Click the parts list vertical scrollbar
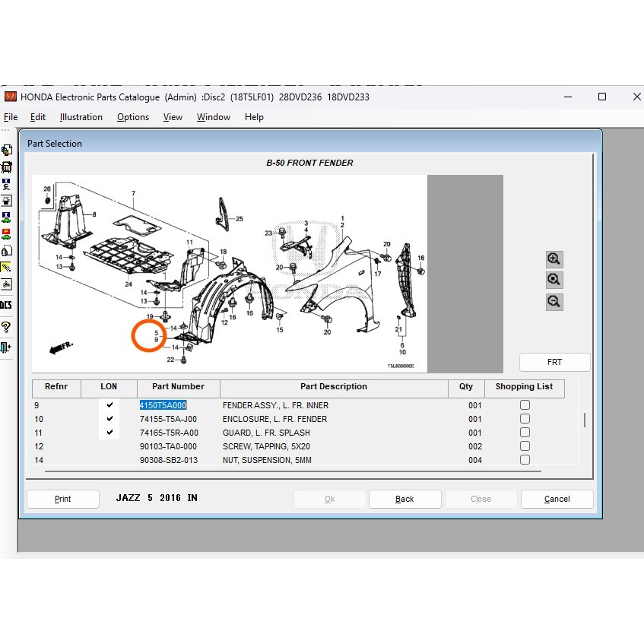Screen dimensions: 644x644 (584, 420)
